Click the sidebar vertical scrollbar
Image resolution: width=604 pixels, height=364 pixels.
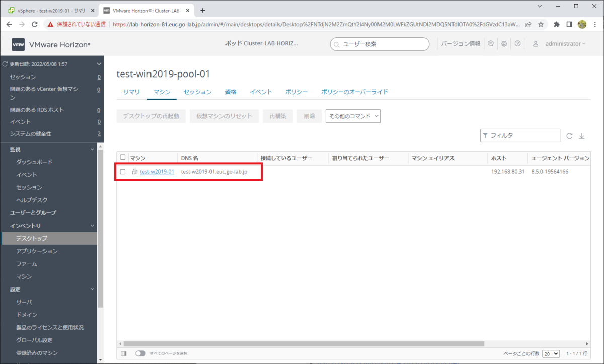[x=100, y=228]
